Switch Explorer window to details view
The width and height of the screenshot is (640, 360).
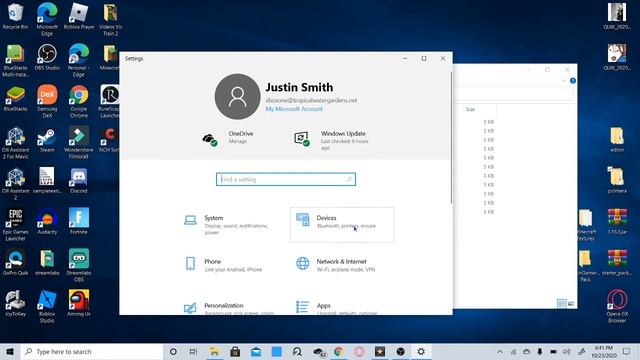pos(562,303)
